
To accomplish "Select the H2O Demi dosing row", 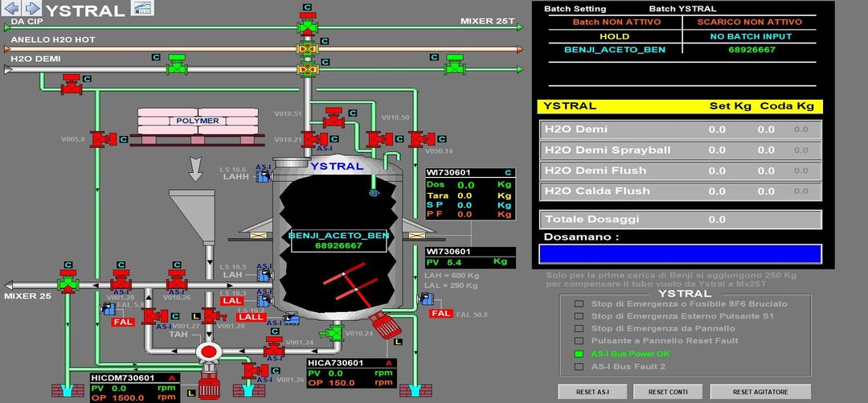I will (x=681, y=130).
